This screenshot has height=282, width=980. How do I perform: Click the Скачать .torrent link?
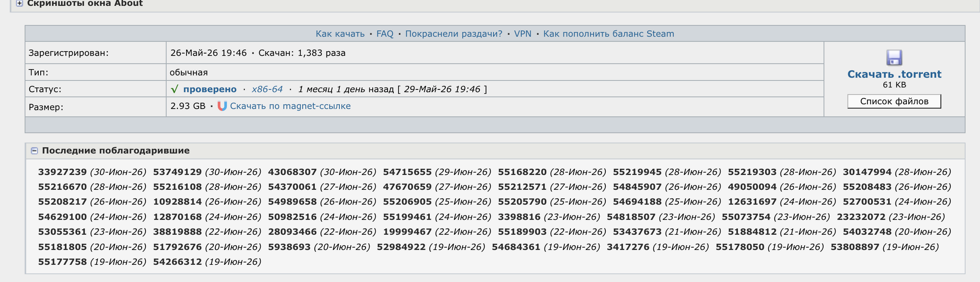(894, 74)
